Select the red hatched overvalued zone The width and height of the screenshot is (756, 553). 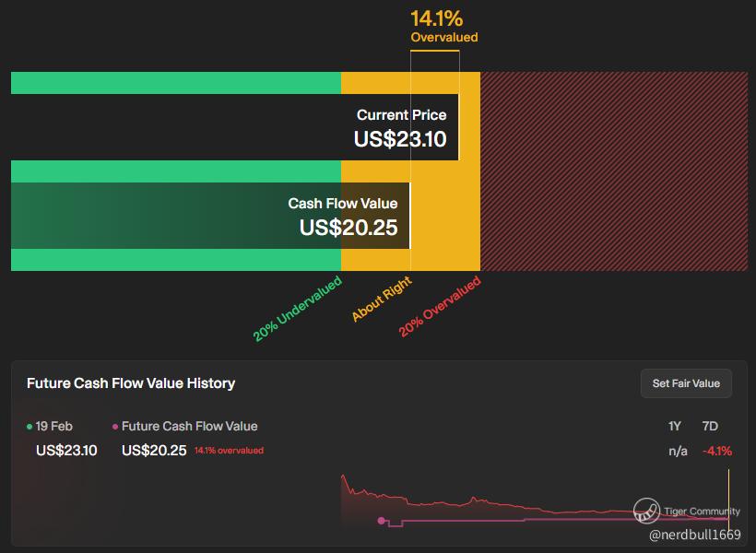coord(612,171)
